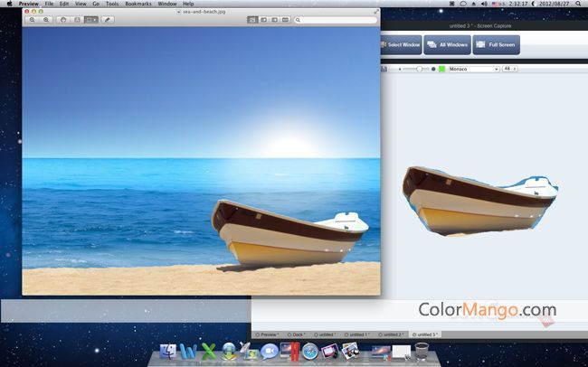
Task: Open the globe download app in Dock
Action: coord(229,352)
